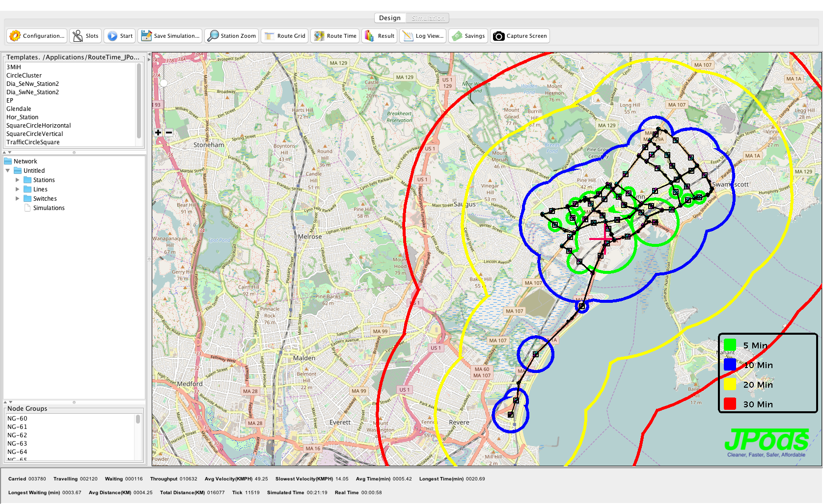Select the Design tab
This screenshot has width=823, height=504.
click(x=390, y=18)
